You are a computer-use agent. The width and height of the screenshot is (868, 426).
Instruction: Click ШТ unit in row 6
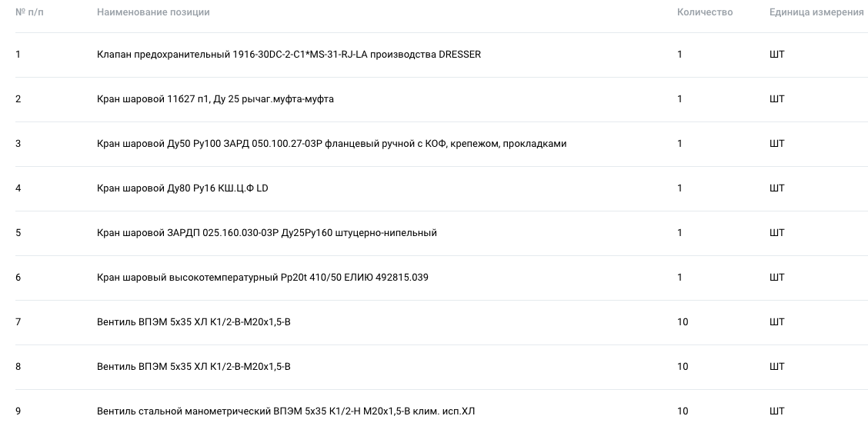click(x=776, y=278)
